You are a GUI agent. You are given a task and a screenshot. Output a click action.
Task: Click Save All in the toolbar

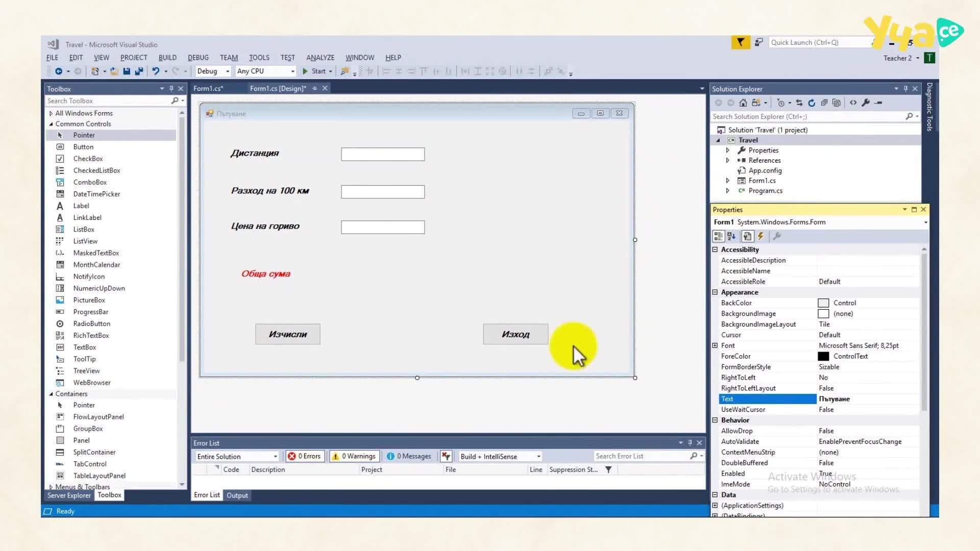pos(138,71)
